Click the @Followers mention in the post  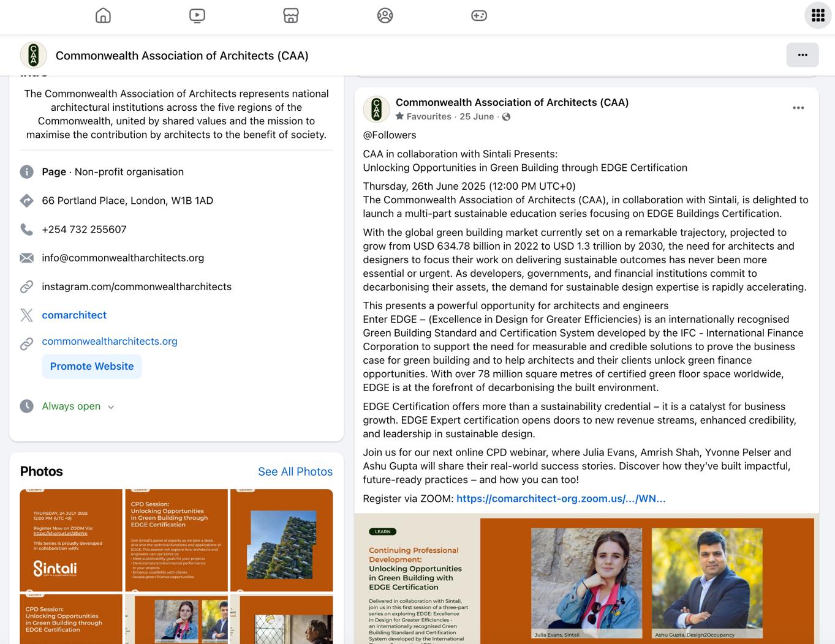390,135
